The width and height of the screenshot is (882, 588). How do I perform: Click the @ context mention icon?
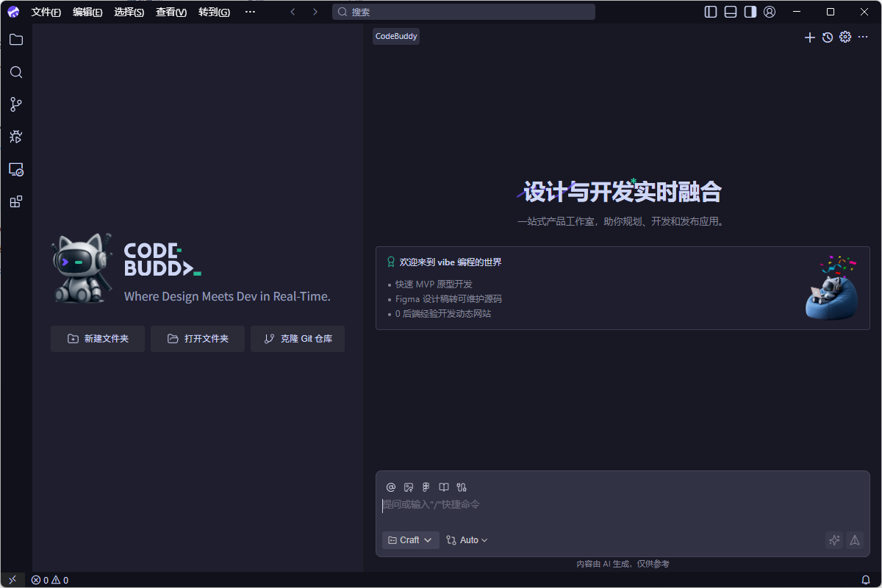coord(390,487)
